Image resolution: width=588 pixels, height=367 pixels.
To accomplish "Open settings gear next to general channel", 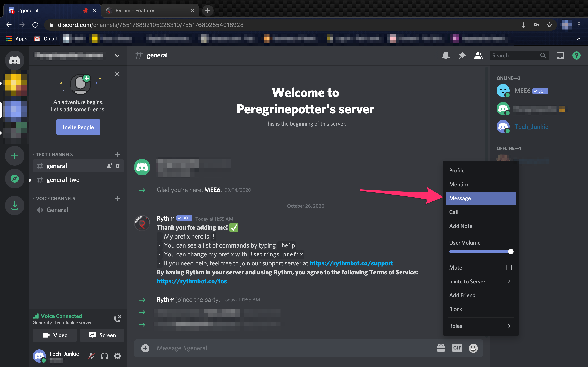I will 118,166.
